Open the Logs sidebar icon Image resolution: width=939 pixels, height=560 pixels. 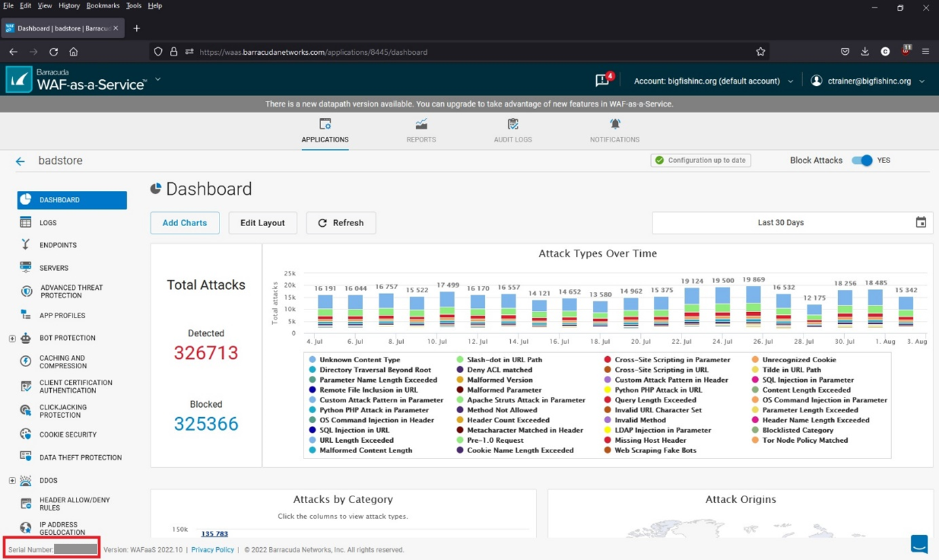tap(26, 222)
